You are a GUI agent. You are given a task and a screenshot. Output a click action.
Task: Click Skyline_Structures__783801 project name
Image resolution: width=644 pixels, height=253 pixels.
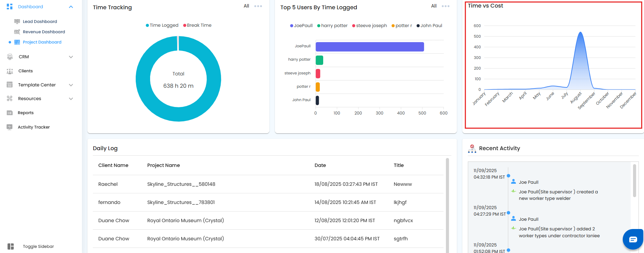181,202
